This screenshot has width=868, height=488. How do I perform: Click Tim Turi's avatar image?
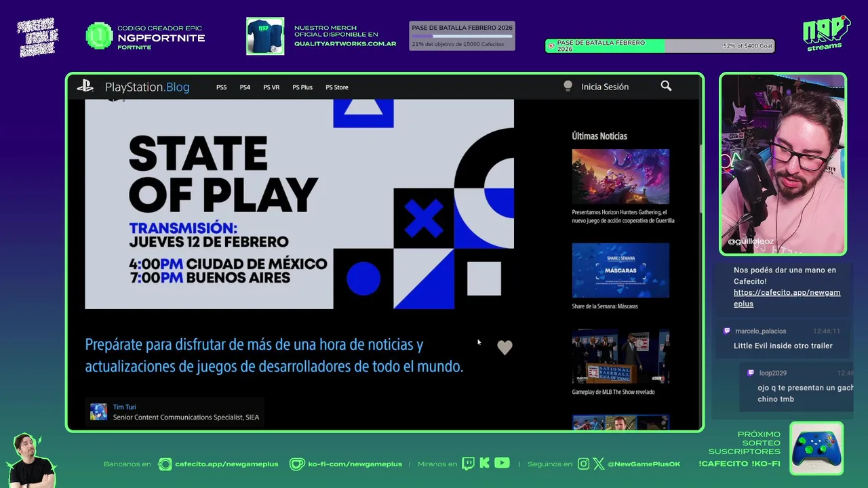point(99,412)
